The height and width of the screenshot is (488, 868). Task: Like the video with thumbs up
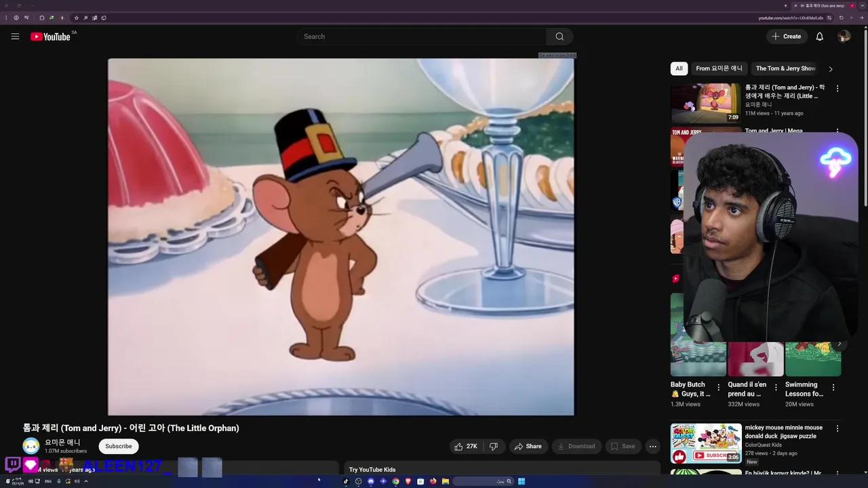pos(466,446)
